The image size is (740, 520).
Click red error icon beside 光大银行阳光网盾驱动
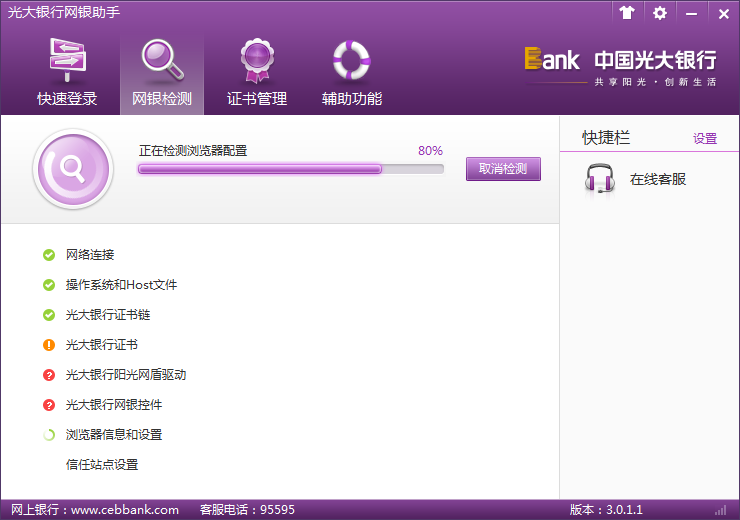(x=49, y=375)
